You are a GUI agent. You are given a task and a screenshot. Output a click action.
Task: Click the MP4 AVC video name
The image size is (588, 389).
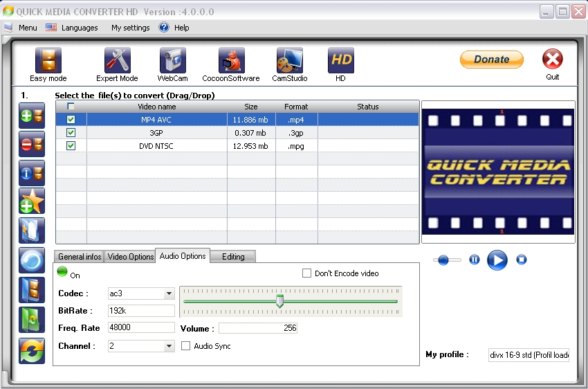[x=156, y=120]
